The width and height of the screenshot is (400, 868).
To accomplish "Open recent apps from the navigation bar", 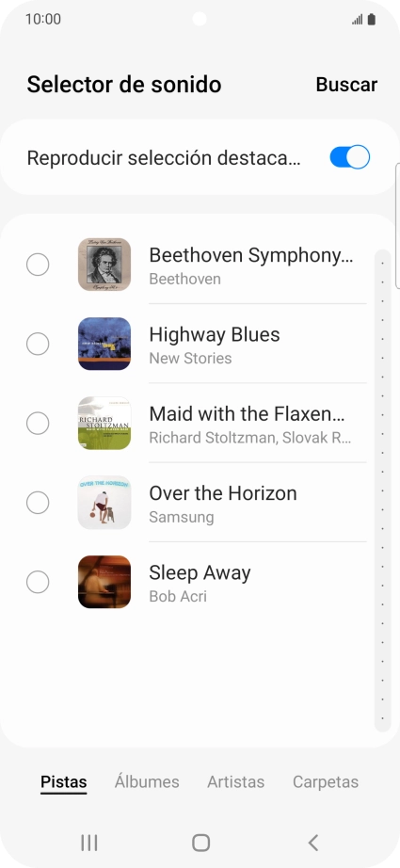I will point(89,844).
